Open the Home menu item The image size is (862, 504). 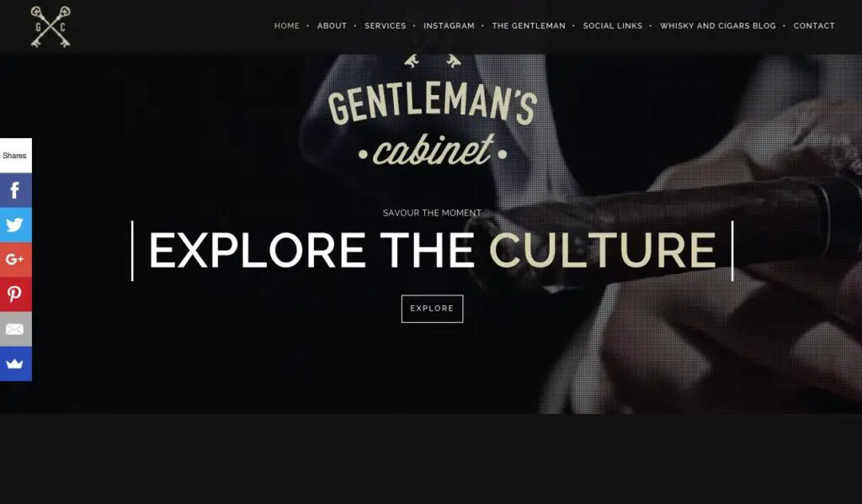pos(287,26)
